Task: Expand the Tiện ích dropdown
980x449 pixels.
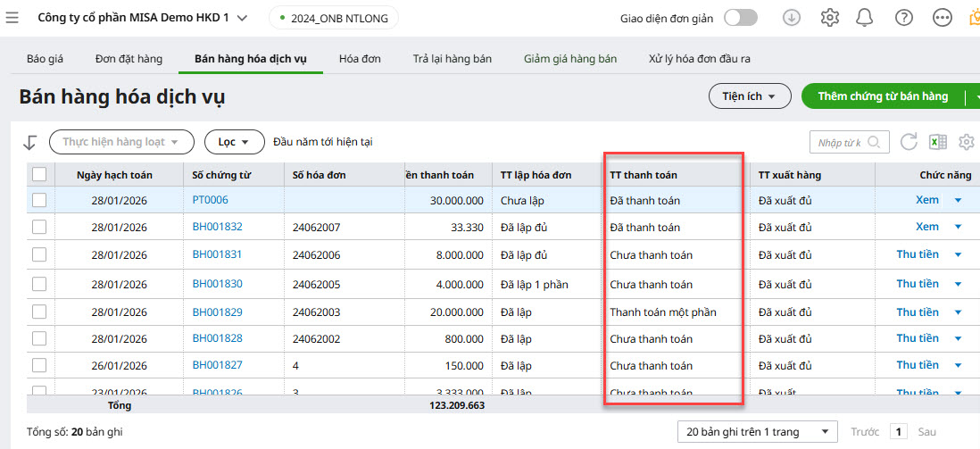Action: (750, 96)
